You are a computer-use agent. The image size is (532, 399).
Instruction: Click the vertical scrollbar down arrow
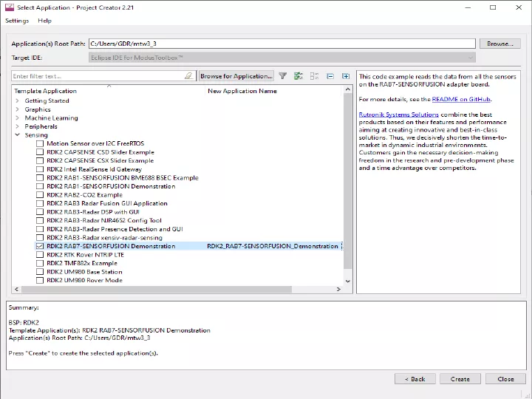[348, 281]
